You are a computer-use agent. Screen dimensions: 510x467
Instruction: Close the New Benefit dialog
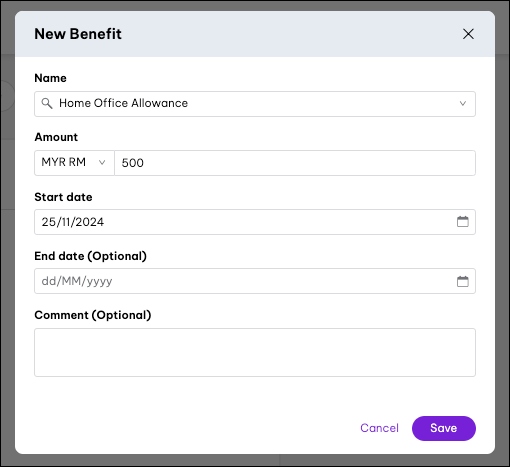pos(468,34)
